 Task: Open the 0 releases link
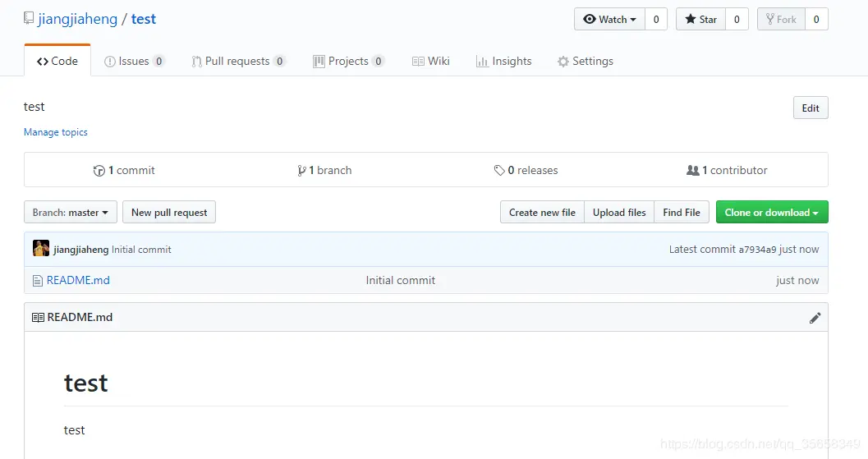click(526, 170)
